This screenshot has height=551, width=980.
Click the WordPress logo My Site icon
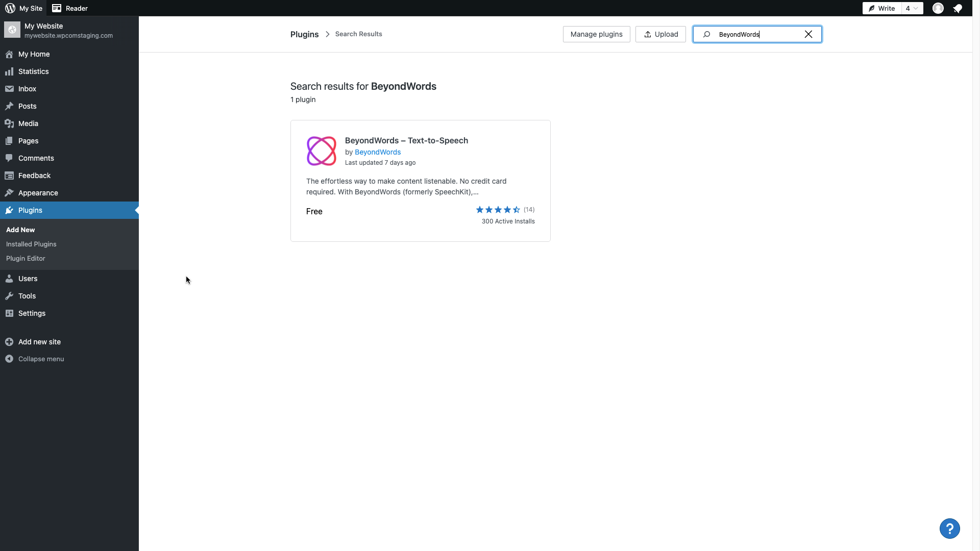[x=10, y=8]
